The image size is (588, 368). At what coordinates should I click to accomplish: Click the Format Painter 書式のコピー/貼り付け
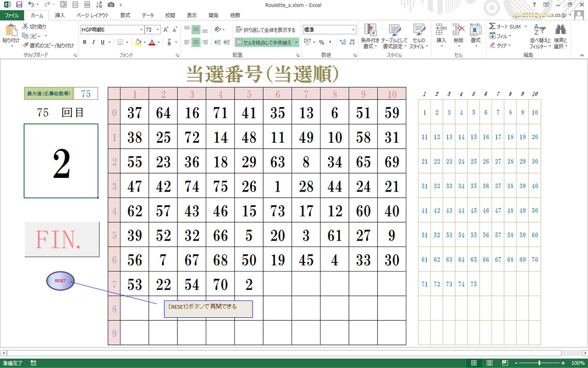click(48, 45)
